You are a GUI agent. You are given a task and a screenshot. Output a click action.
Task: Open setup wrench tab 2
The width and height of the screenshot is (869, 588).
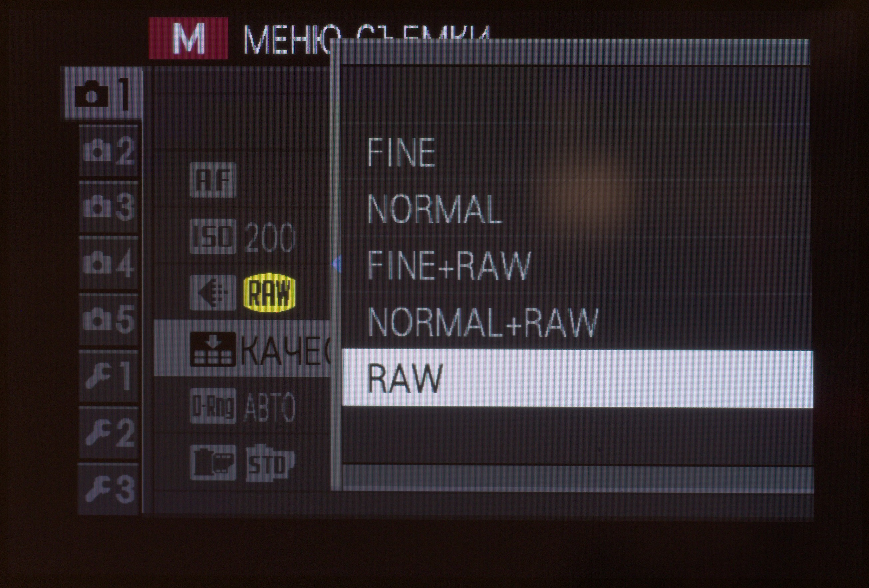109,433
